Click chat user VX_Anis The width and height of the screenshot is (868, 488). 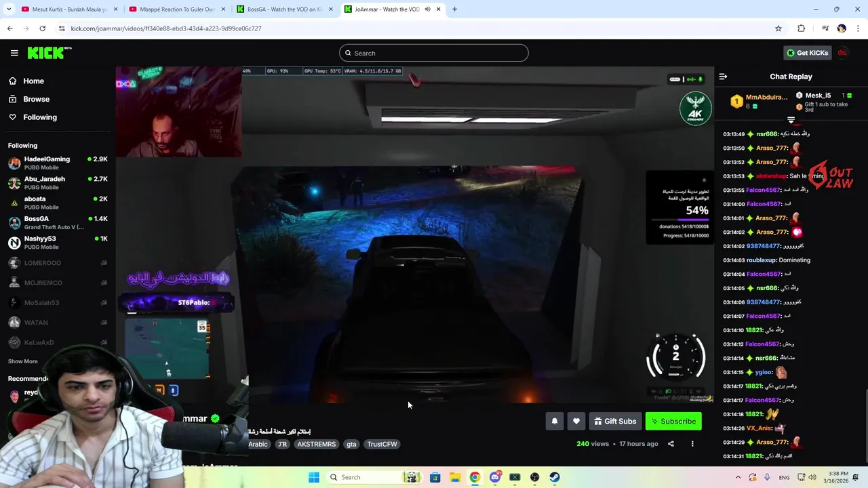[760, 428]
